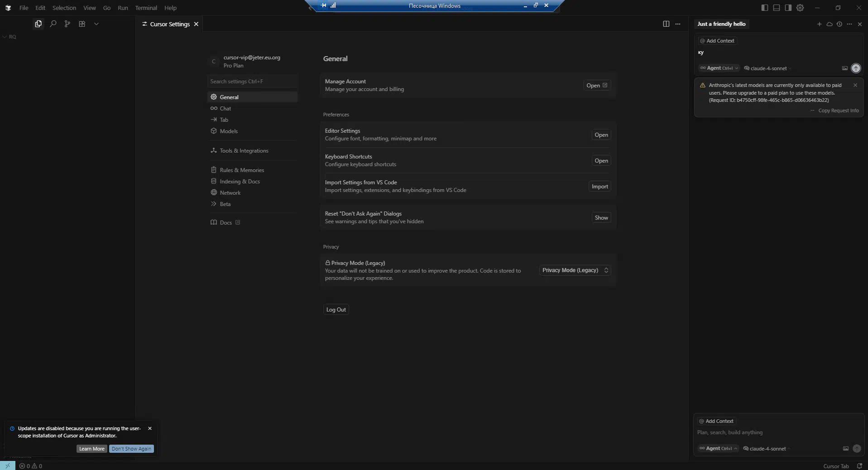Viewport: 868px width, 470px height.
Task: Open Agent mode dropdown in sent message
Action: tap(719, 68)
